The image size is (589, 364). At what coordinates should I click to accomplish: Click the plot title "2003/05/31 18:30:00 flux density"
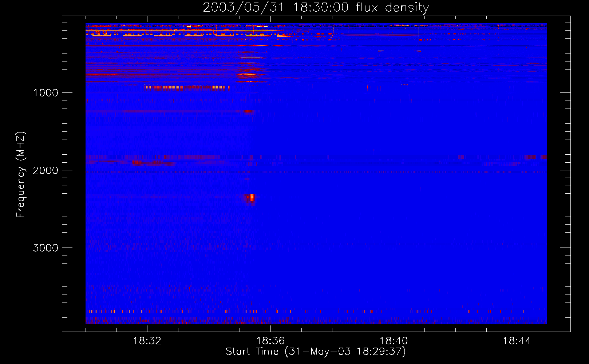coord(316,7)
